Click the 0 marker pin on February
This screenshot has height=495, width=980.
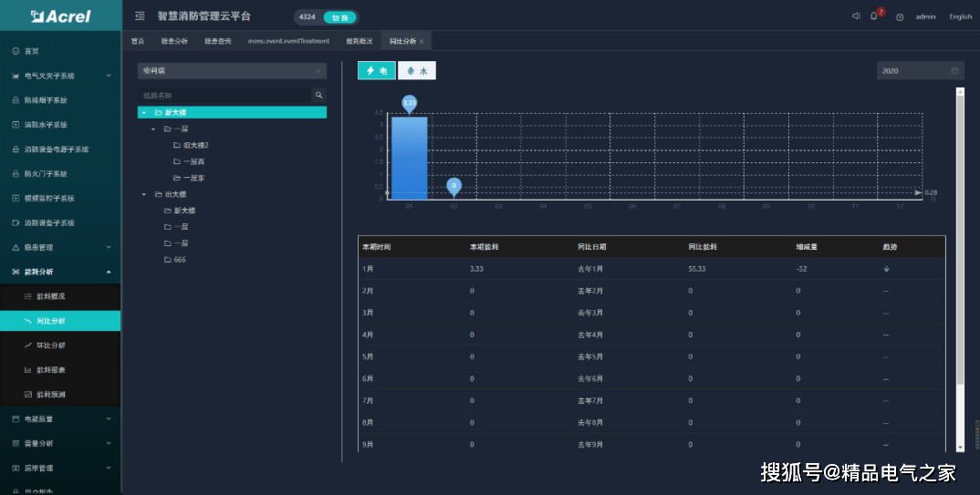click(x=454, y=187)
